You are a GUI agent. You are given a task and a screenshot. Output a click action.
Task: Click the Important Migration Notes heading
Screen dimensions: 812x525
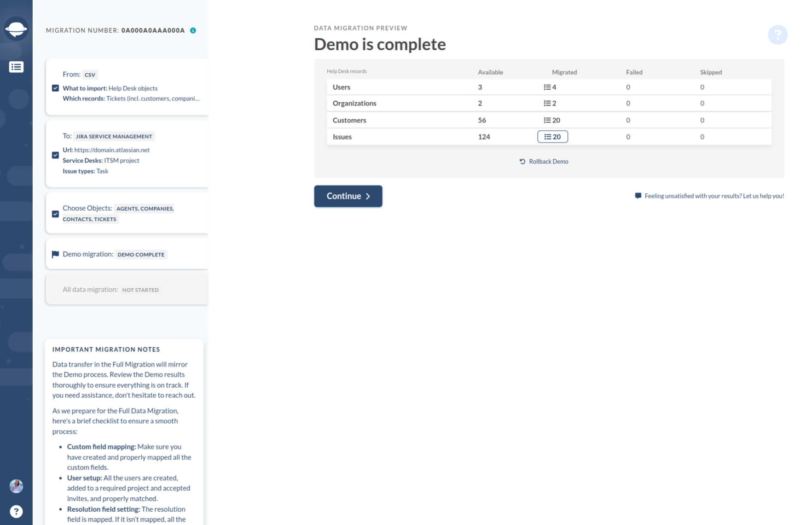(106, 350)
